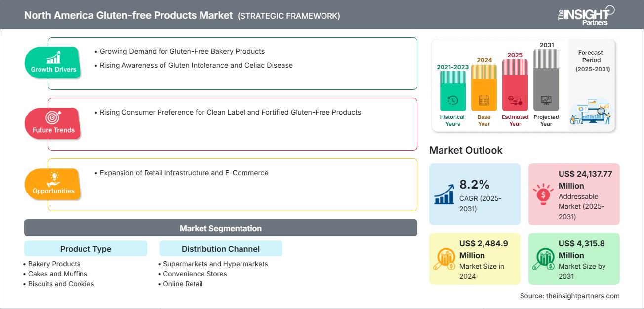Viewport: 644px width, 309px height.
Task: Click the Market Outlook heading
Action: (x=466, y=150)
